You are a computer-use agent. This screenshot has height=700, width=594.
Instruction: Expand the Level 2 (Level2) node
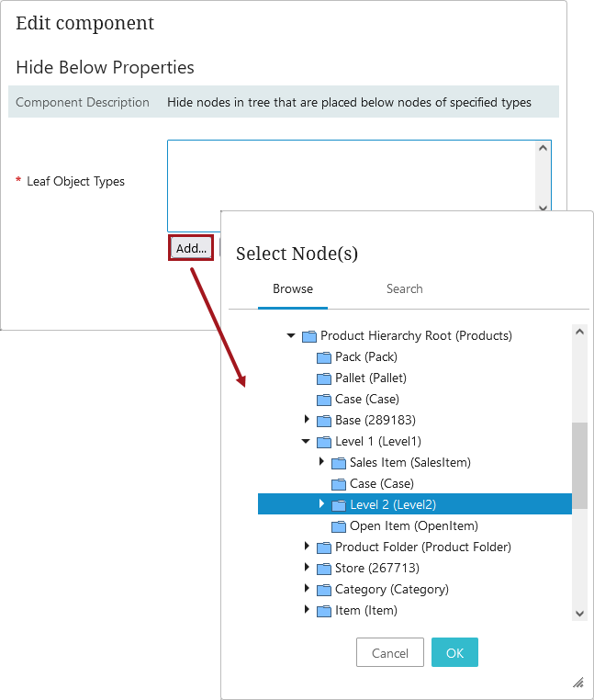pyautogui.click(x=321, y=504)
